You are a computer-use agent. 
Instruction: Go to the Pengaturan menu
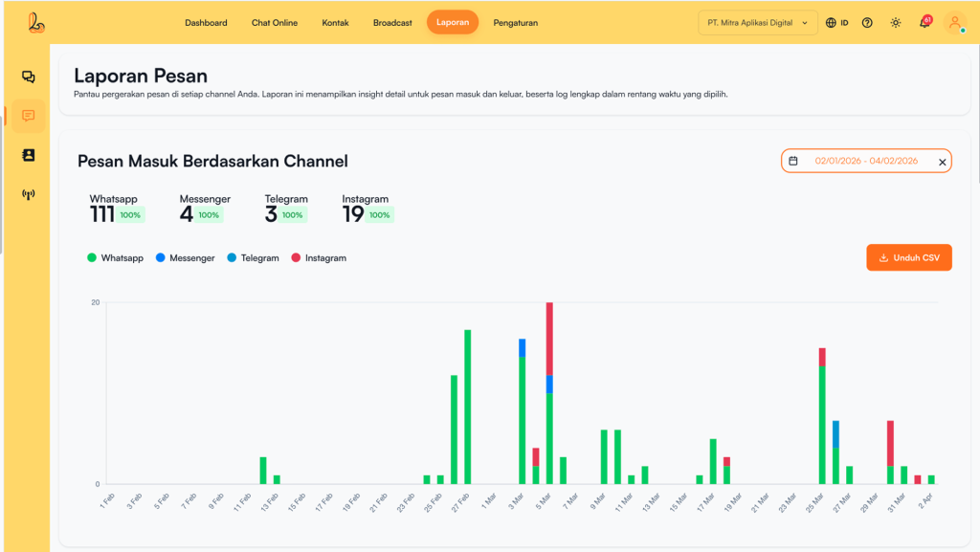point(515,23)
